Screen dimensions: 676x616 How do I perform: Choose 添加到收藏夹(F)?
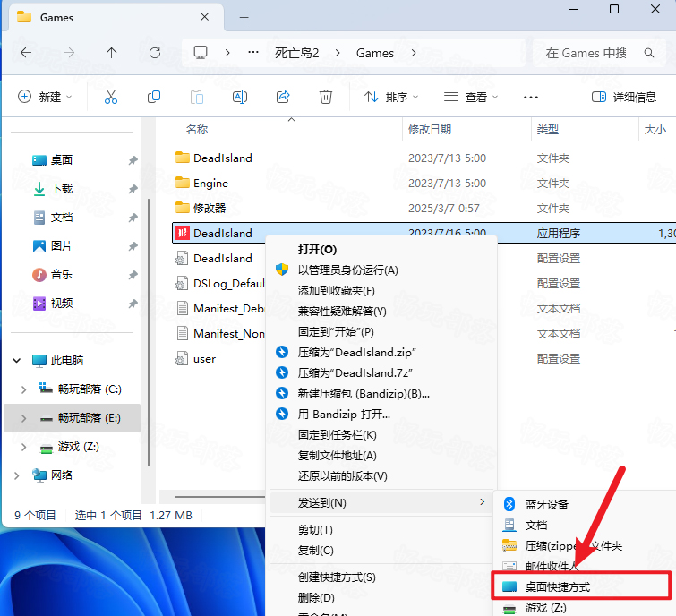337,291
